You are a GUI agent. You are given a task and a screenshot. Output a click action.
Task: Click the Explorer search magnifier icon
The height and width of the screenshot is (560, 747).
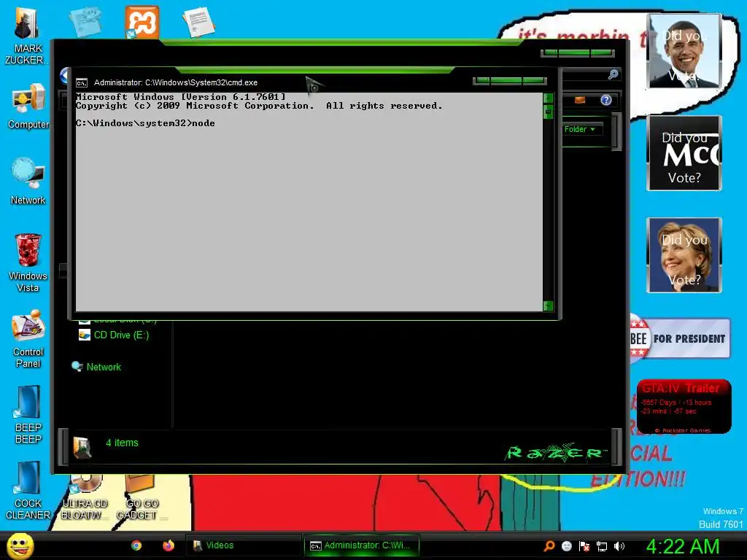[613, 74]
